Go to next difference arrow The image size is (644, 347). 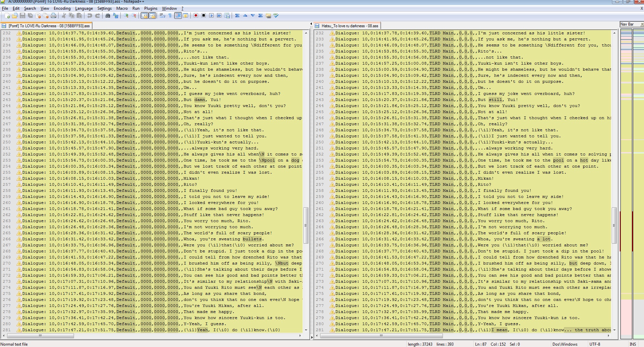[253, 15]
